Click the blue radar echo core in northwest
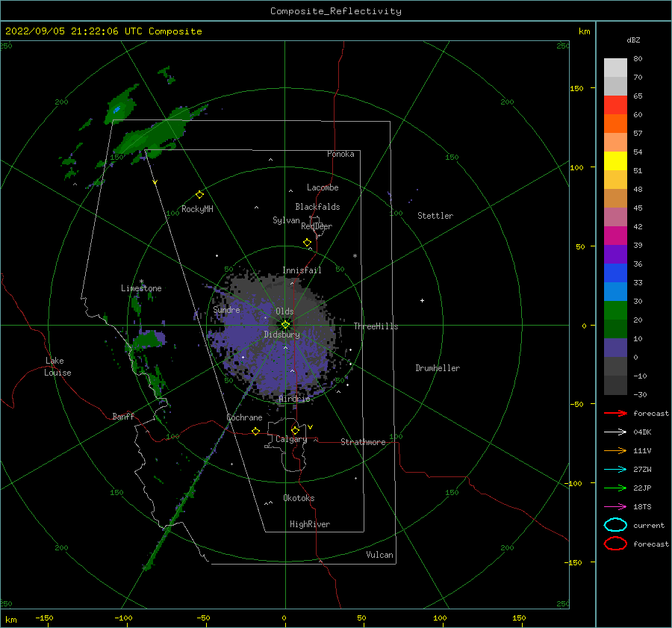 click(x=116, y=110)
